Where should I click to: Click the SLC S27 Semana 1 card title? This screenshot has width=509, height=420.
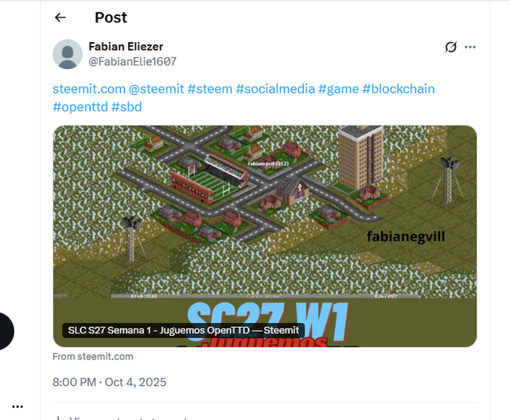point(184,330)
